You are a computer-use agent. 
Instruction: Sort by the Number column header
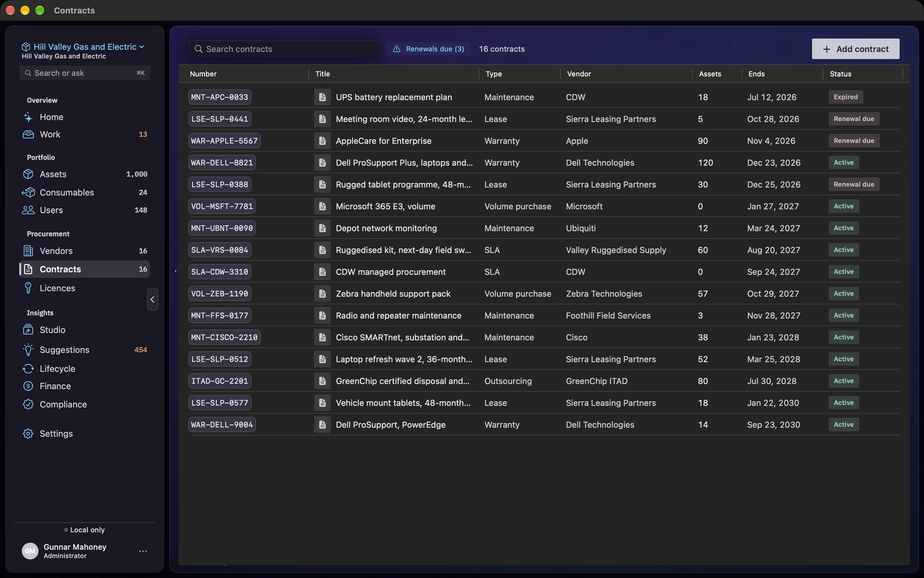(x=203, y=74)
